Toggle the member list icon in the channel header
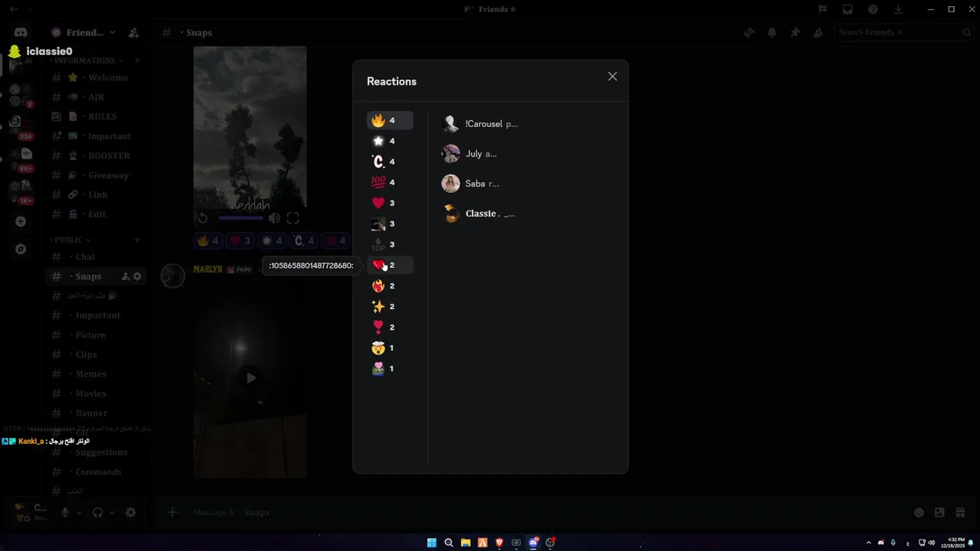Screen dimensions: 980x551 818,32
